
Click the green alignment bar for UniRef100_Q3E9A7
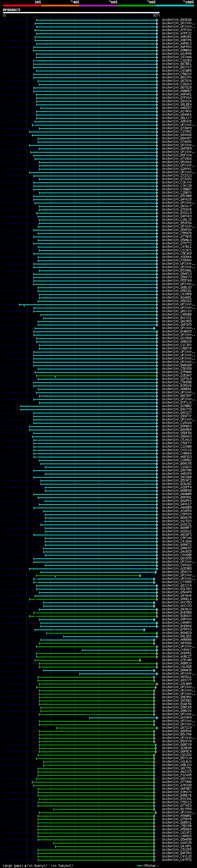pyautogui.click(x=97, y=375)
